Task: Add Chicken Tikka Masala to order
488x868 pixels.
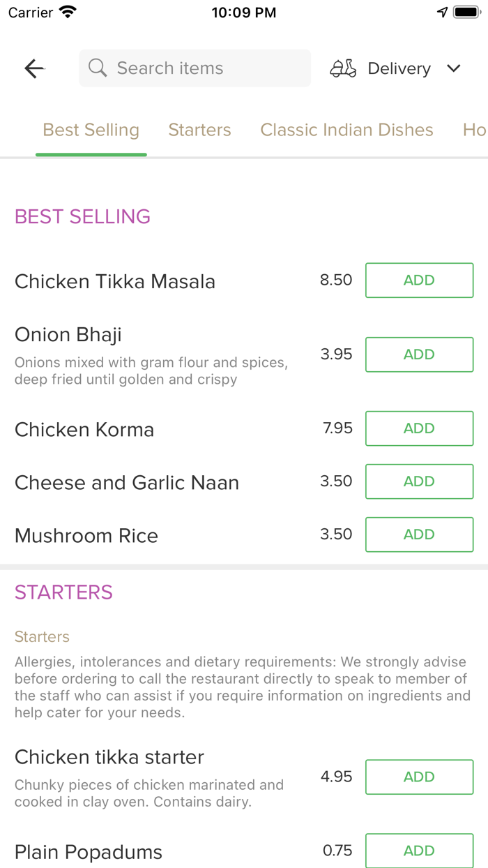Action: [x=419, y=280]
